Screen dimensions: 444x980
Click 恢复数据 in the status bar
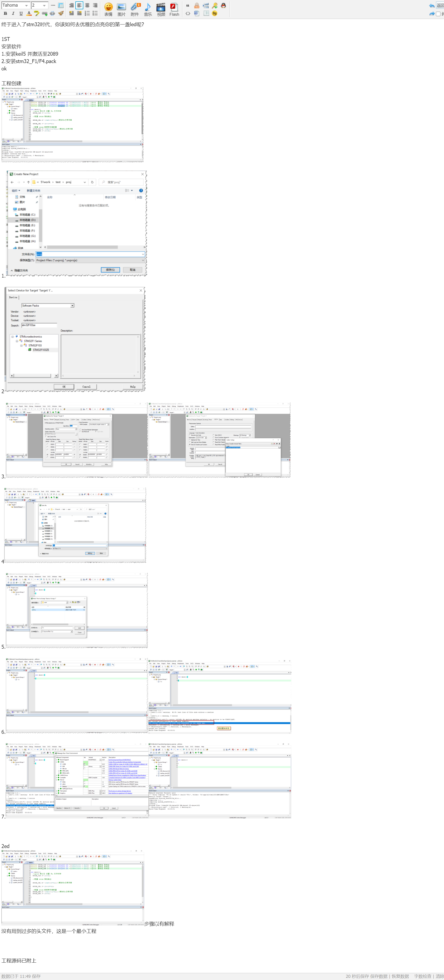click(x=400, y=976)
